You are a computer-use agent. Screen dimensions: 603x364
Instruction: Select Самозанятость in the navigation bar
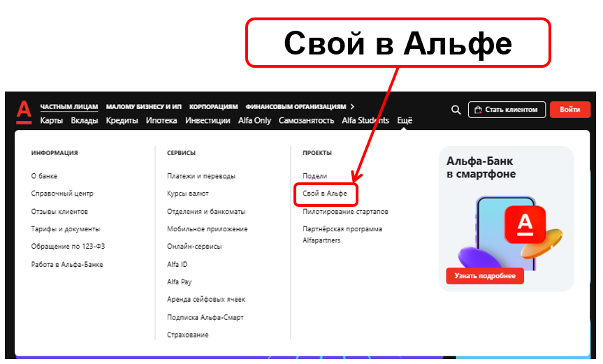tap(307, 121)
